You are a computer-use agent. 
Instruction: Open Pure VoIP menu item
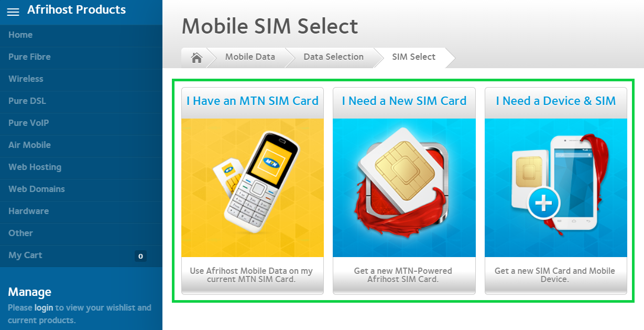pyautogui.click(x=28, y=123)
